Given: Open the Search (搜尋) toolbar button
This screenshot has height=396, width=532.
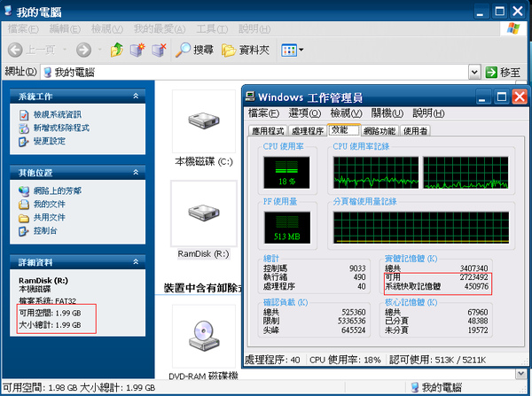Looking at the screenshot, I should coord(194,50).
